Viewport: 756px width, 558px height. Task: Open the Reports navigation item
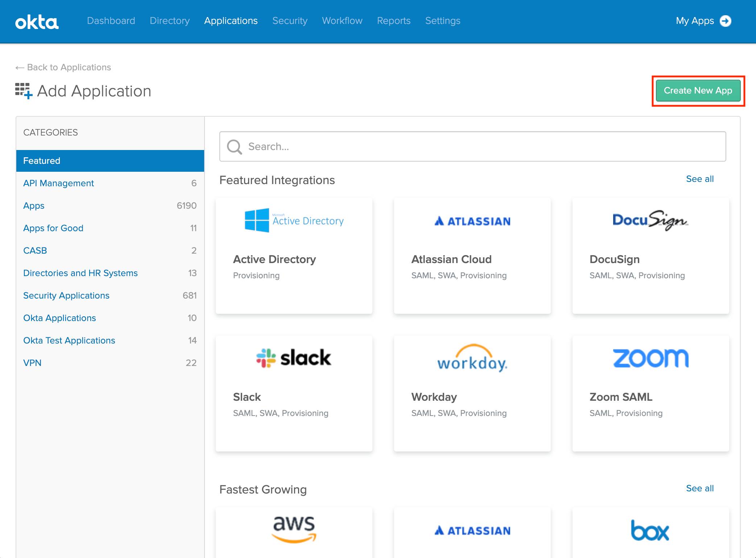click(393, 21)
